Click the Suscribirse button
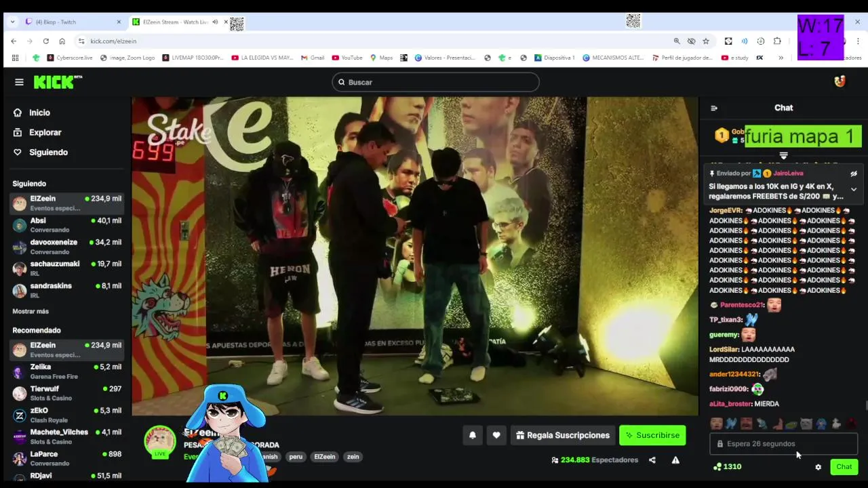Image resolution: width=868 pixels, height=488 pixels. point(652,435)
